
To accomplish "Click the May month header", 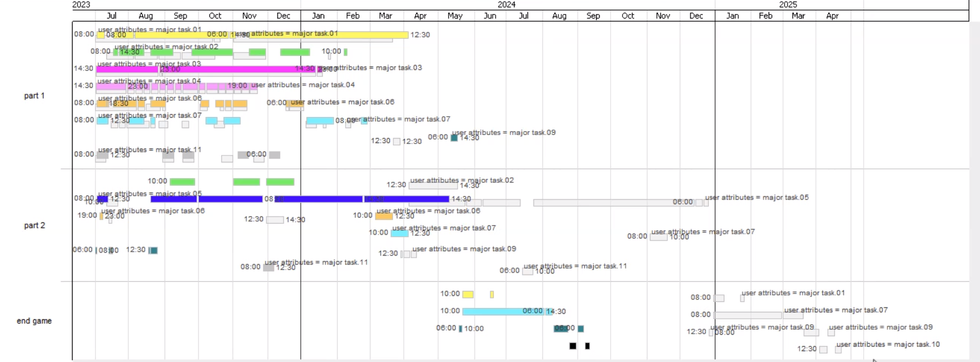I will (454, 16).
